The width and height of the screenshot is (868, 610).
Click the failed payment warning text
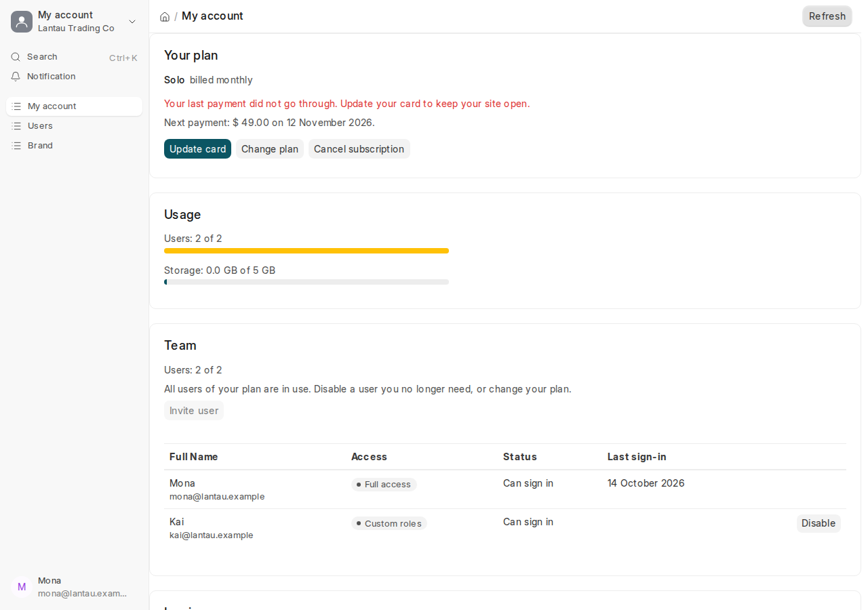(347, 104)
